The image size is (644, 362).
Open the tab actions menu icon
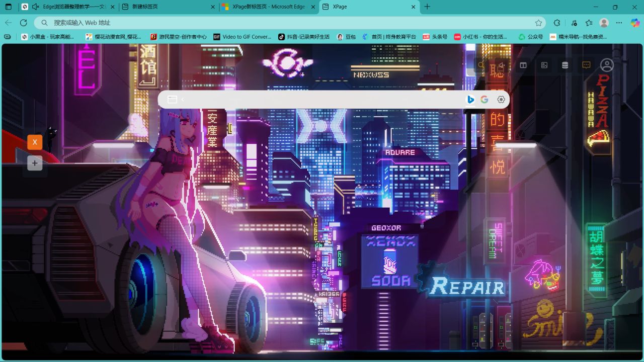[x=8, y=7]
